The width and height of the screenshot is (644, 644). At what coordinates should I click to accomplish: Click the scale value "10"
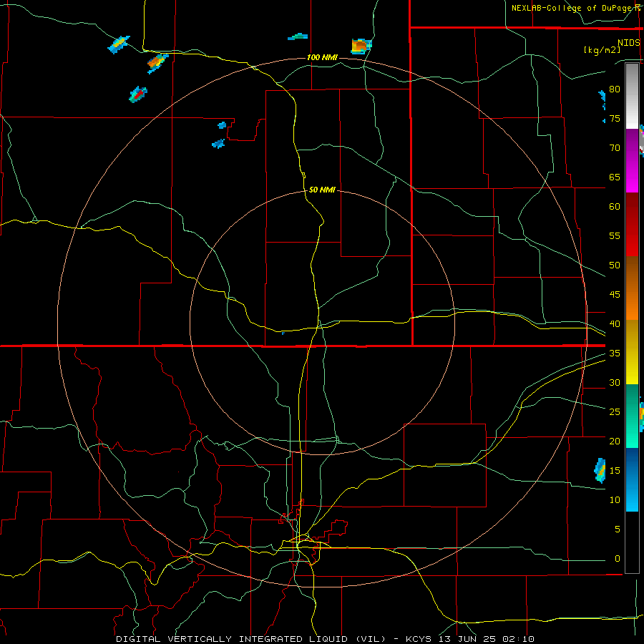tap(615, 500)
